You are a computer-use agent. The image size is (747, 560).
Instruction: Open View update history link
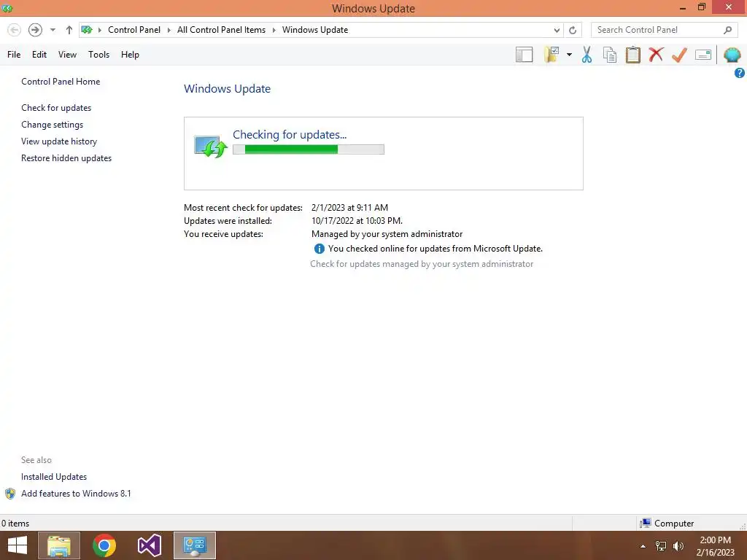coord(59,141)
